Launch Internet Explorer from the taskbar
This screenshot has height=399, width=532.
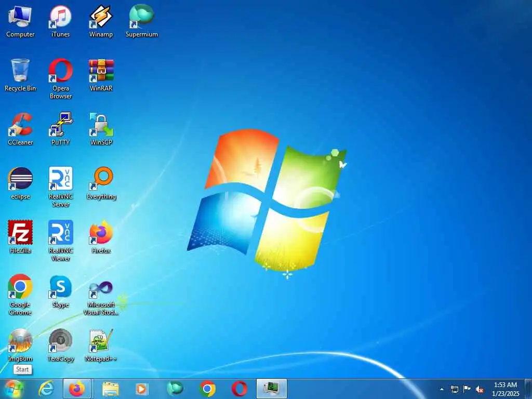coord(46,389)
